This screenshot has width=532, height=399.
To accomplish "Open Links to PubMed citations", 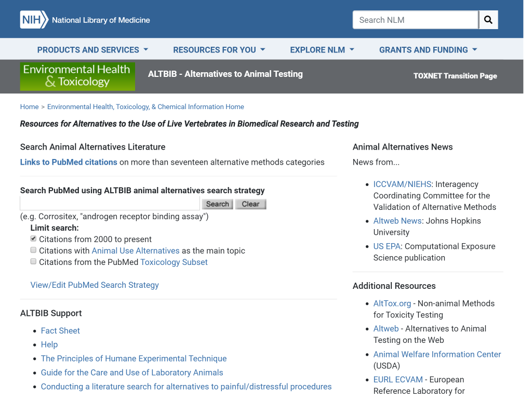I will (x=69, y=162).
